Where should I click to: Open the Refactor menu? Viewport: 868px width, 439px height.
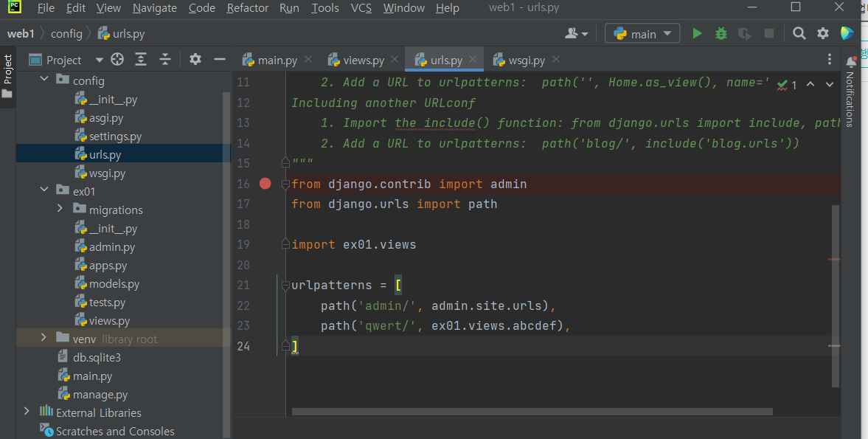tap(248, 8)
